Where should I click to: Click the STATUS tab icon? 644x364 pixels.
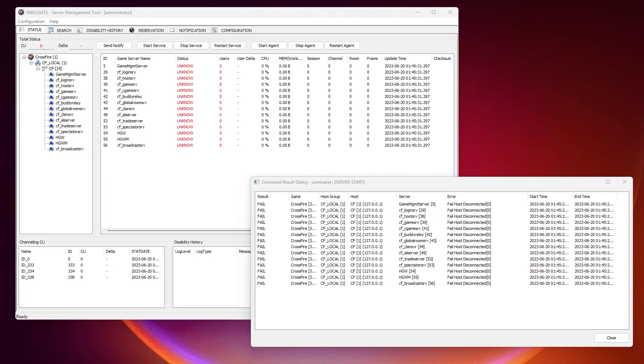[22, 30]
